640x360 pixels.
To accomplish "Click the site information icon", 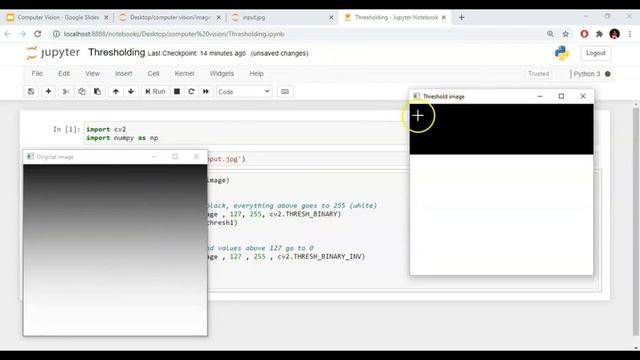I will pos(56,34).
